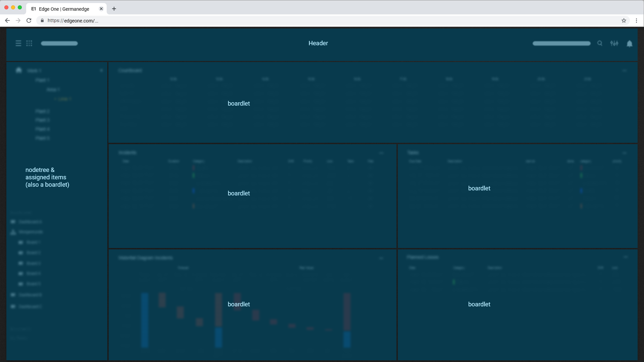Click the header search magnifier icon
This screenshot has height=362, width=644.
pos(600,43)
